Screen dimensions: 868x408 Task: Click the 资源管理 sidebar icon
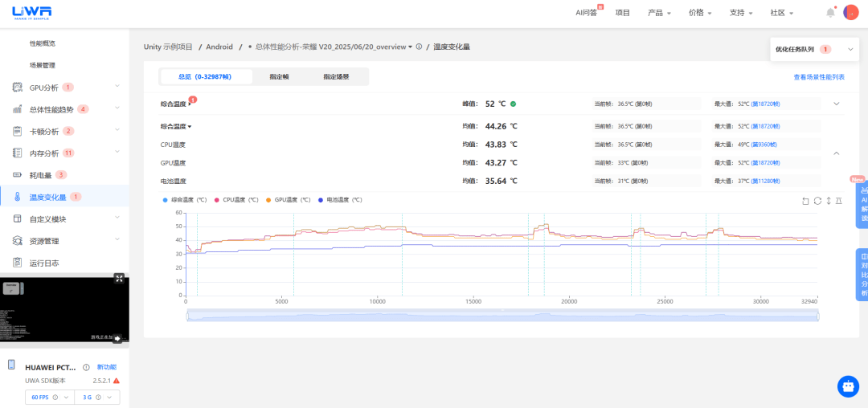(17, 241)
